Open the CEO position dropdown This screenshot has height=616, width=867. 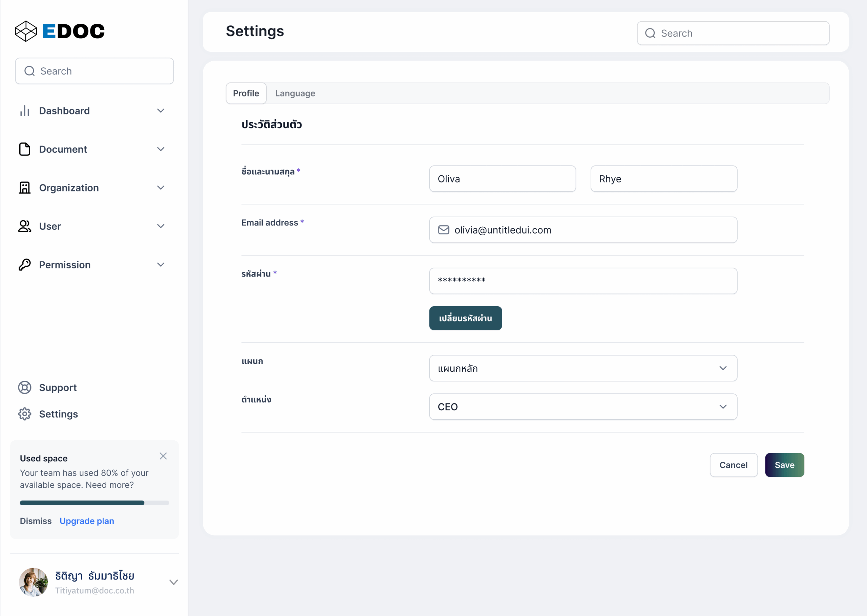(583, 406)
